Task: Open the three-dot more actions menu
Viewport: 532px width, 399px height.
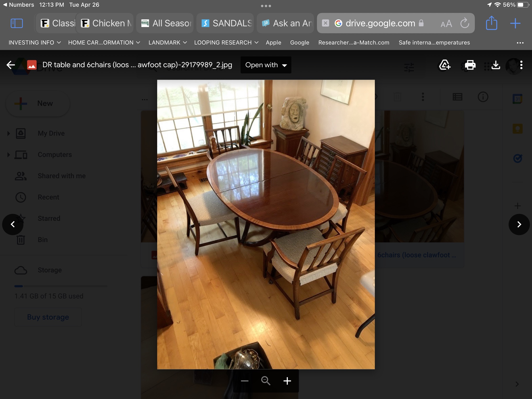Action: pyautogui.click(x=521, y=65)
